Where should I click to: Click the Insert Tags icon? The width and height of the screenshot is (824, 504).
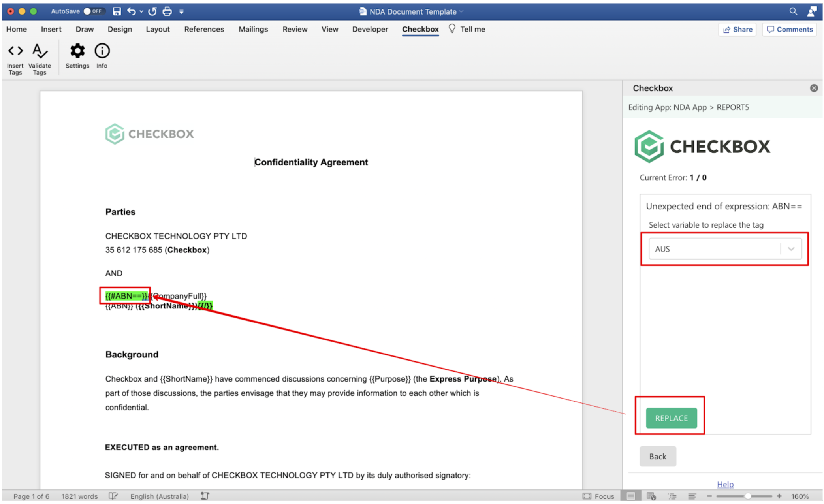[15, 58]
